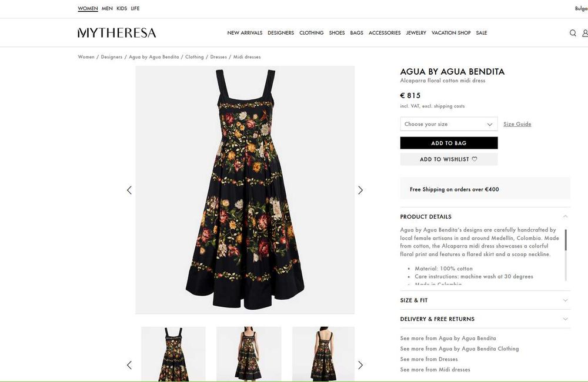This screenshot has height=382, width=588.
Task: Show next product image with right arrow
Action: [x=360, y=190]
